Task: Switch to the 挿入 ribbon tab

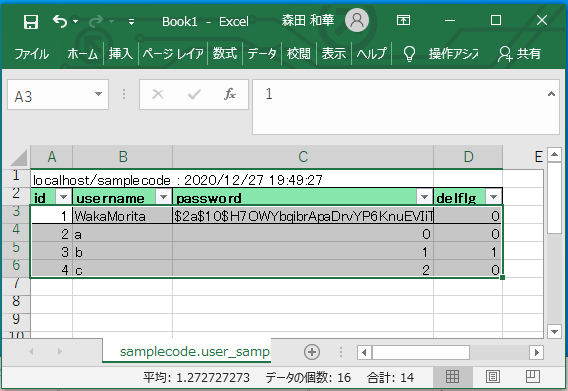Action: click(121, 54)
